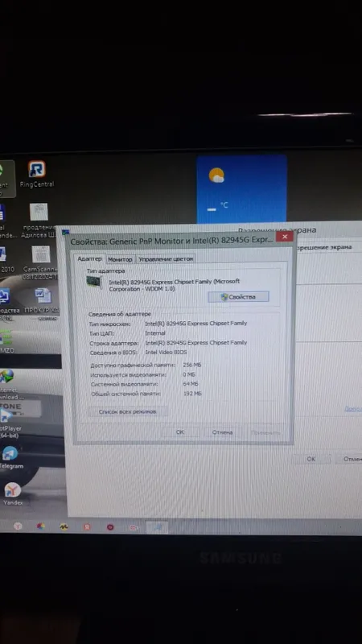Click the 64 МБ system video memory value
The image size is (362, 644).
[x=191, y=384]
